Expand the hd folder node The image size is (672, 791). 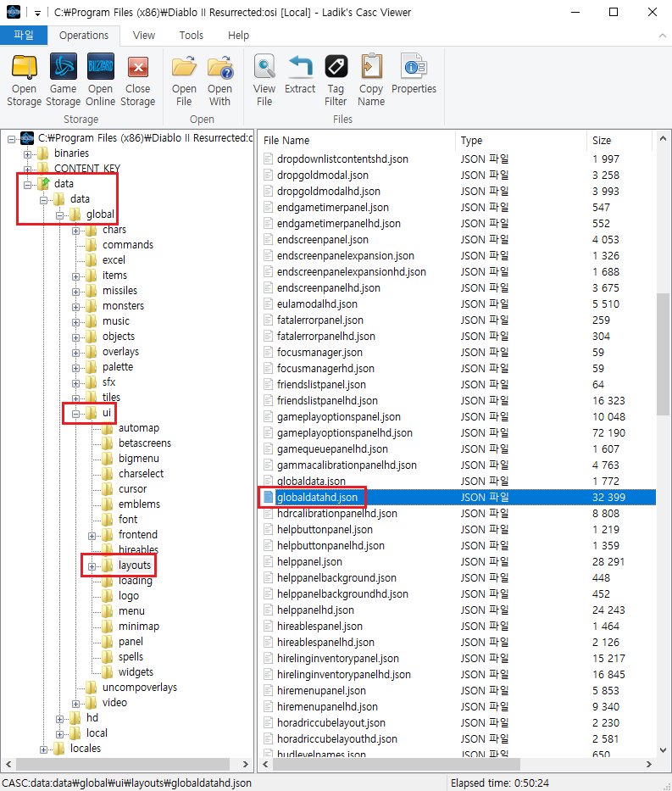[59, 720]
